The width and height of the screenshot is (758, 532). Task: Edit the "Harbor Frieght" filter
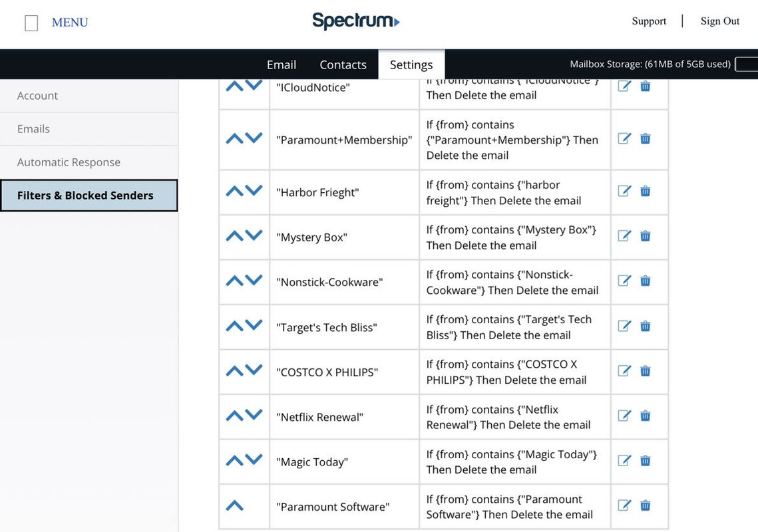click(624, 191)
